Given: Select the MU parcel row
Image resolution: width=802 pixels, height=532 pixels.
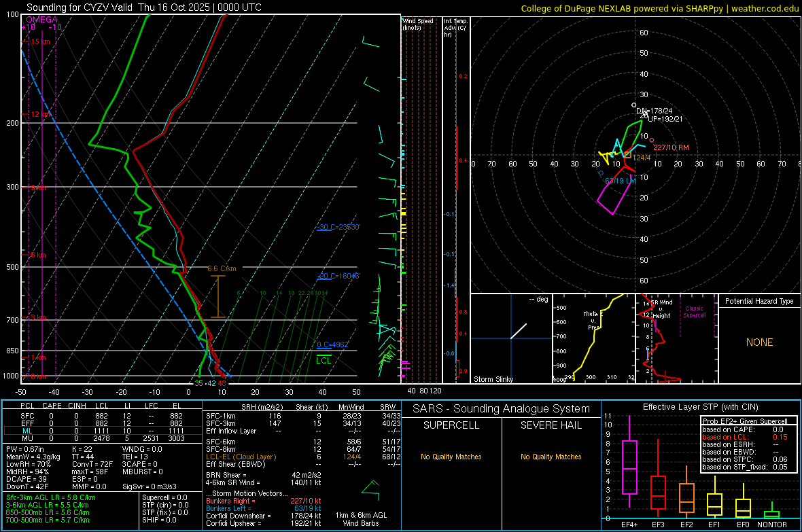Looking at the screenshot, I should (103, 438).
